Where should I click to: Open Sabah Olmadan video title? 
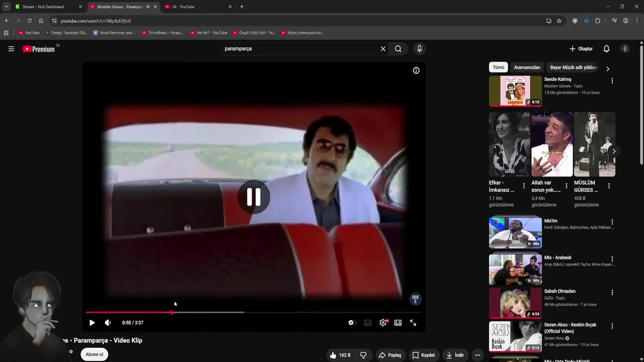coord(559,291)
